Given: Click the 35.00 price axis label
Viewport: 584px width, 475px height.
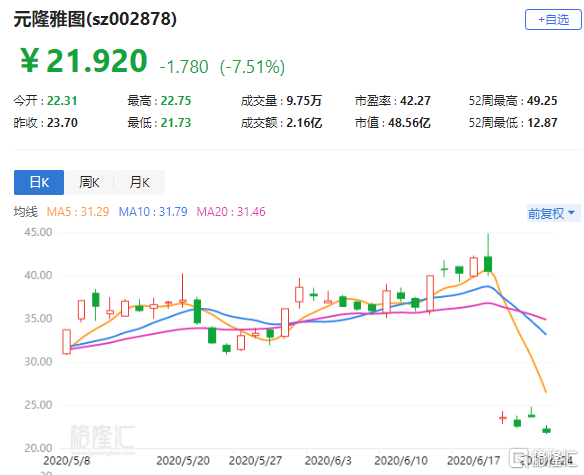Looking at the screenshot, I should [38, 319].
